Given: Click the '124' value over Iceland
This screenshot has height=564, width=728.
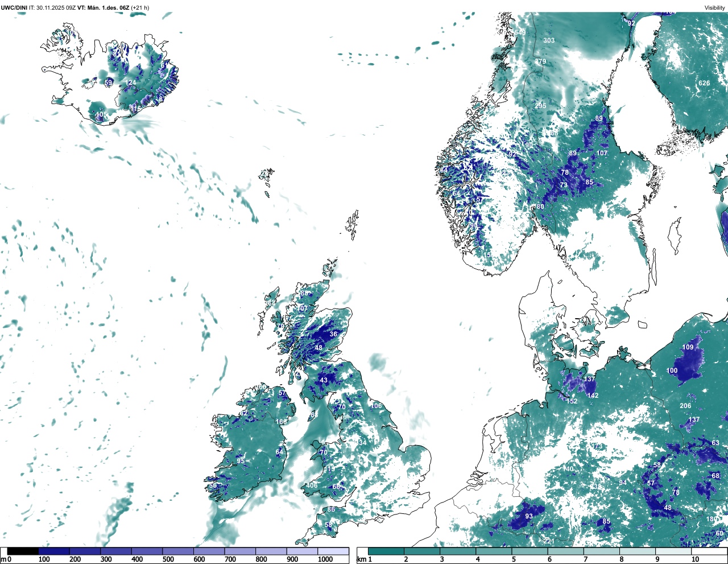Looking at the screenshot, I should pyautogui.click(x=131, y=83).
